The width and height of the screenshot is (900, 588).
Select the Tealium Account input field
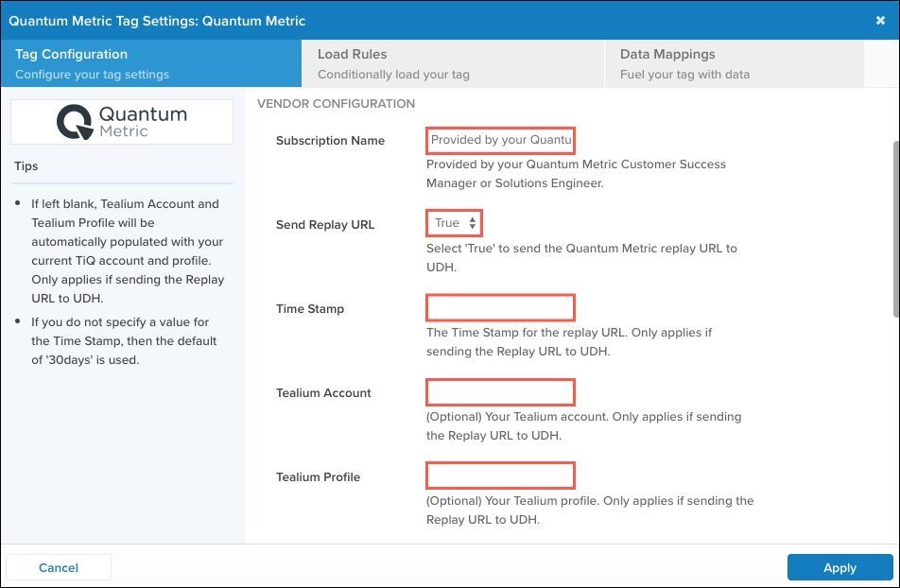pyautogui.click(x=500, y=392)
